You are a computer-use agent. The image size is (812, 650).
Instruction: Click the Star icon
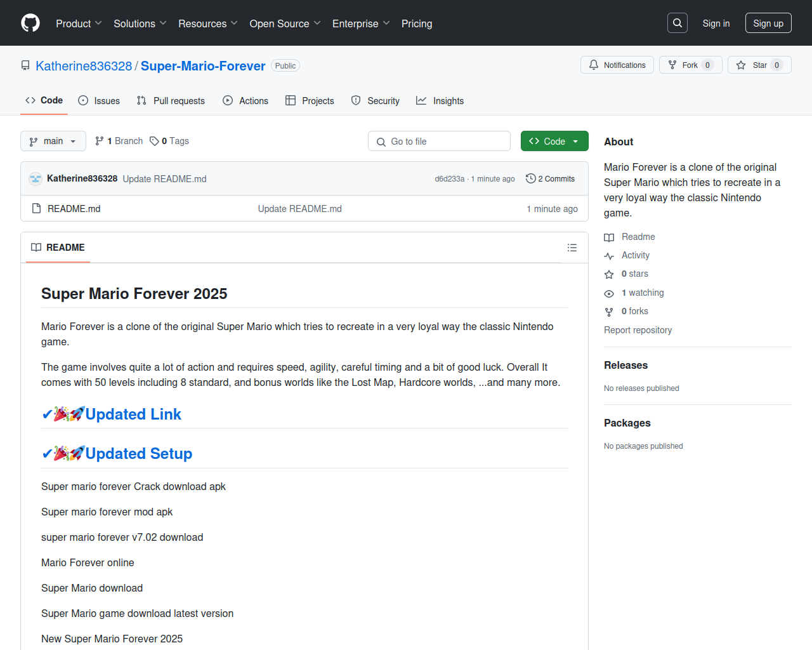click(741, 65)
